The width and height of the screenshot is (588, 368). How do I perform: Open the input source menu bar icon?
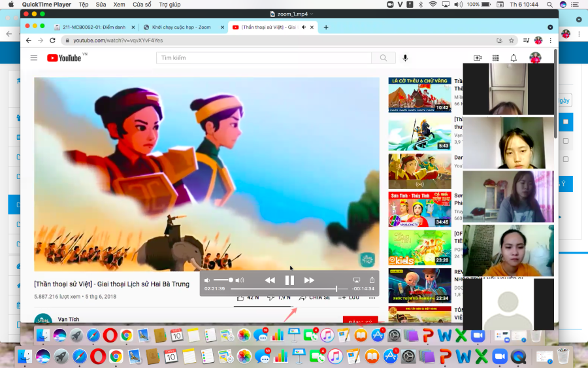(500, 5)
